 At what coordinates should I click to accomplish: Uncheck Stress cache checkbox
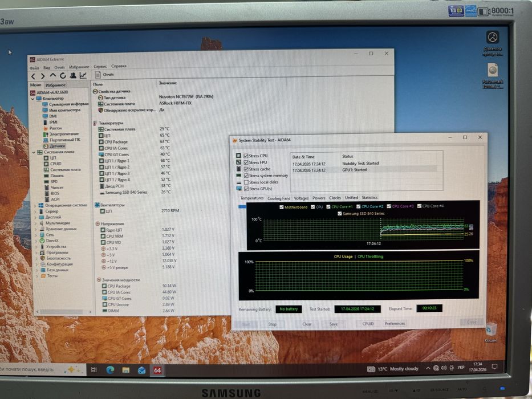246,169
